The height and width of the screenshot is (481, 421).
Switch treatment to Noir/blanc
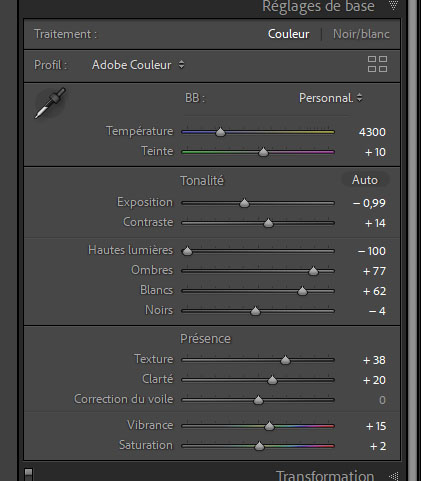click(361, 34)
